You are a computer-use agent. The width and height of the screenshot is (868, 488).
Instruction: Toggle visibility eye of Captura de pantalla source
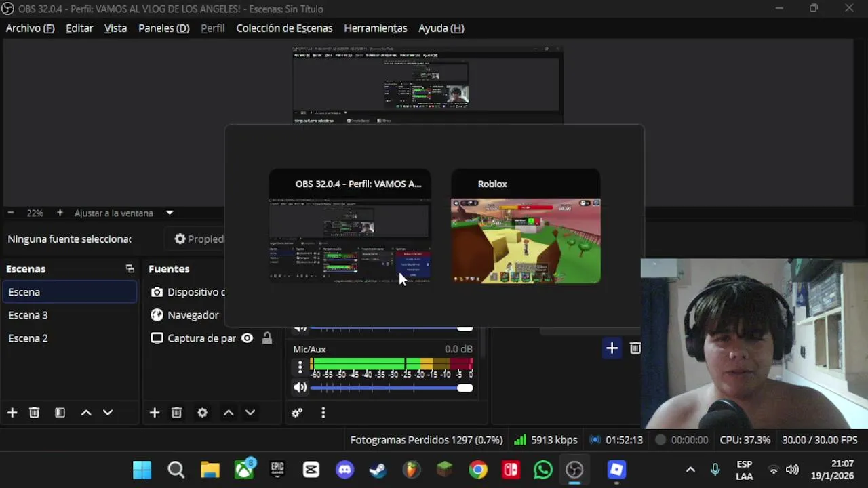click(x=247, y=338)
